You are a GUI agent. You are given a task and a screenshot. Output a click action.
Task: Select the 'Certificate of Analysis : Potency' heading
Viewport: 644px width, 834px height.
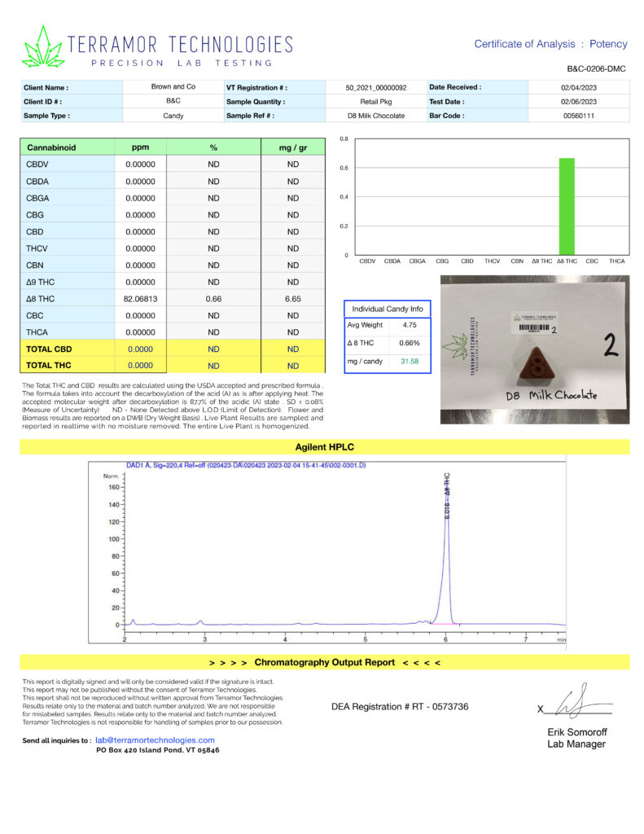550,44
